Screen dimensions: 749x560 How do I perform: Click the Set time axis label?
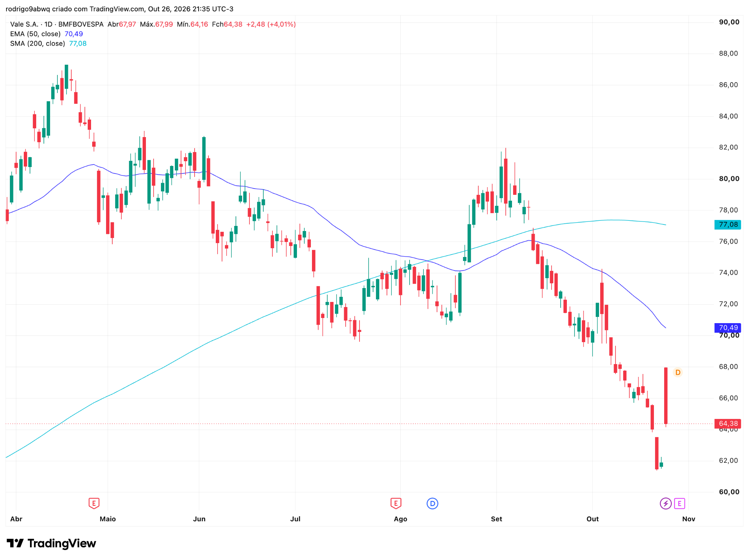tap(497, 519)
